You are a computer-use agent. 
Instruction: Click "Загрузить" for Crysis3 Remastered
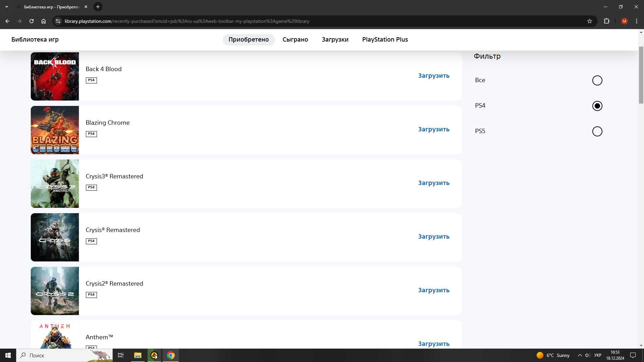pyautogui.click(x=434, y=183)
